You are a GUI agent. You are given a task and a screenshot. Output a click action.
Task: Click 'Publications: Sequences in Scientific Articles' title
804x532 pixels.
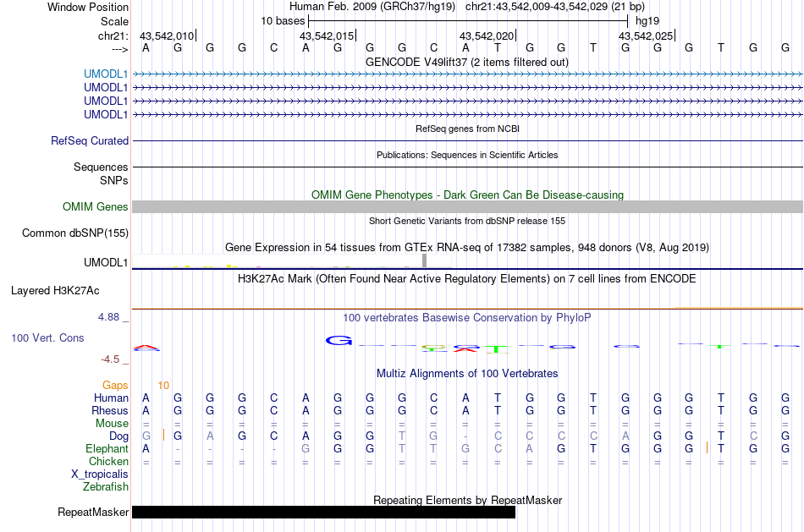click(467, 155)
